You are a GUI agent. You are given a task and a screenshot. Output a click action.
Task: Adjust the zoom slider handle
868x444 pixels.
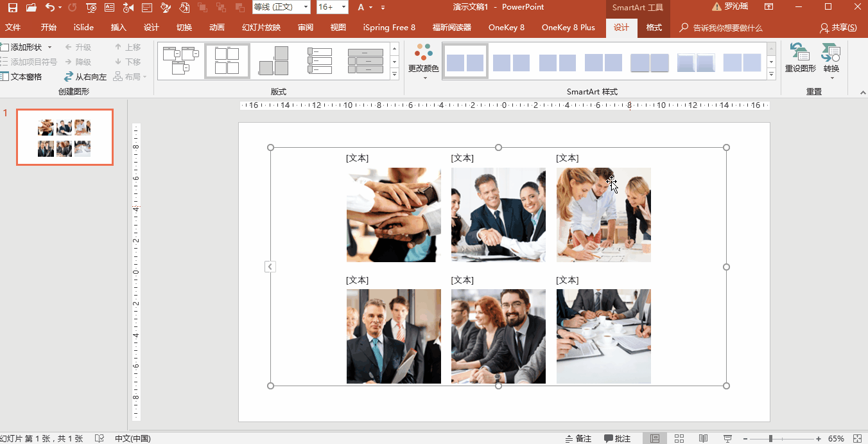click(770, 438)
